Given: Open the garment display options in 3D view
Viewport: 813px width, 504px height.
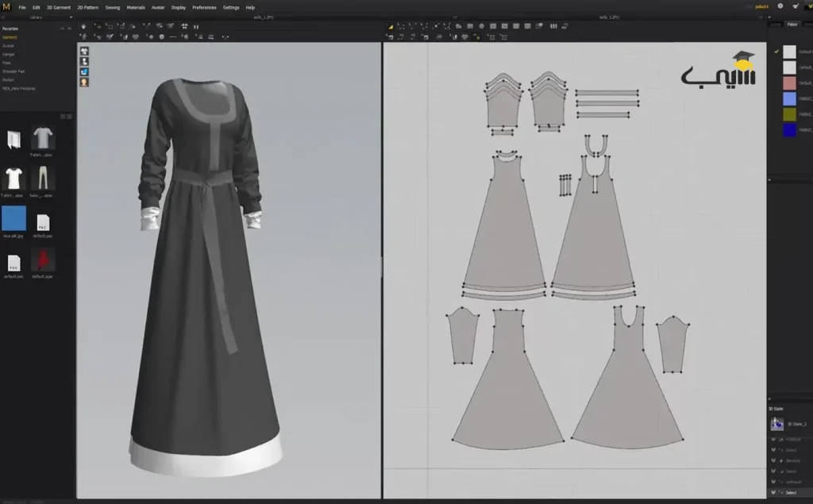Looking at the screenshot, I should pos(84,51).
